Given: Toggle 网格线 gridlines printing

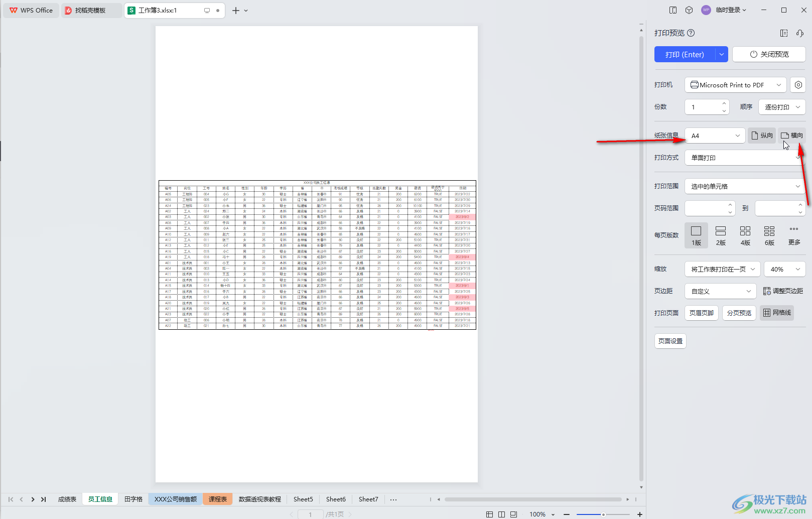Looking at the screenshot, I should coord(777,313).
